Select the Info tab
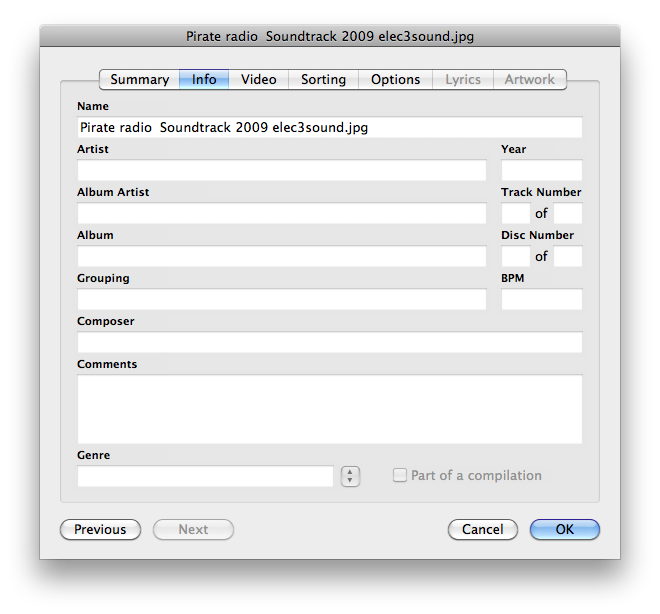 pos(204,80)
